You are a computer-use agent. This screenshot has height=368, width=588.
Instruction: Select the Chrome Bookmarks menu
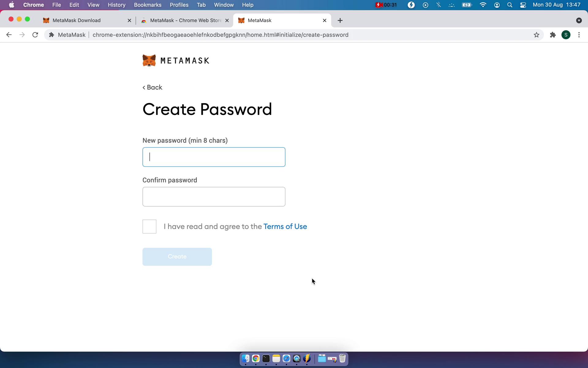point(148,5)
